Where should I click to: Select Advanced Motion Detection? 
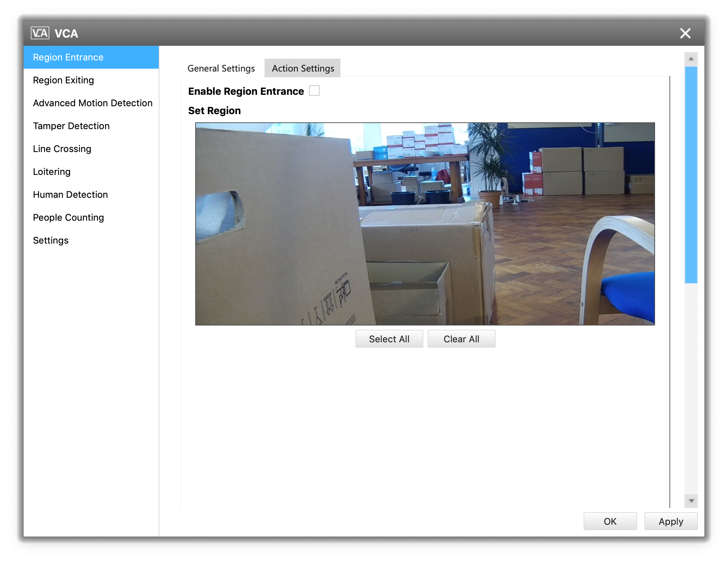[92, 103]
